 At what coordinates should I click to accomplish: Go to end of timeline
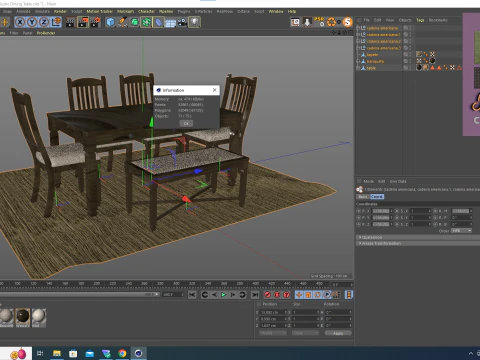(x=255, y=295)
